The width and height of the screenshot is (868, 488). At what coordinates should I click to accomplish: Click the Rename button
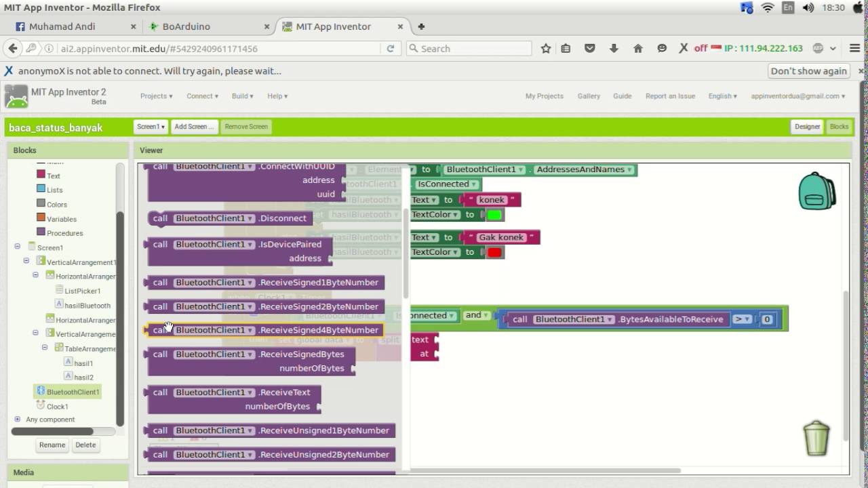point(52,445)
